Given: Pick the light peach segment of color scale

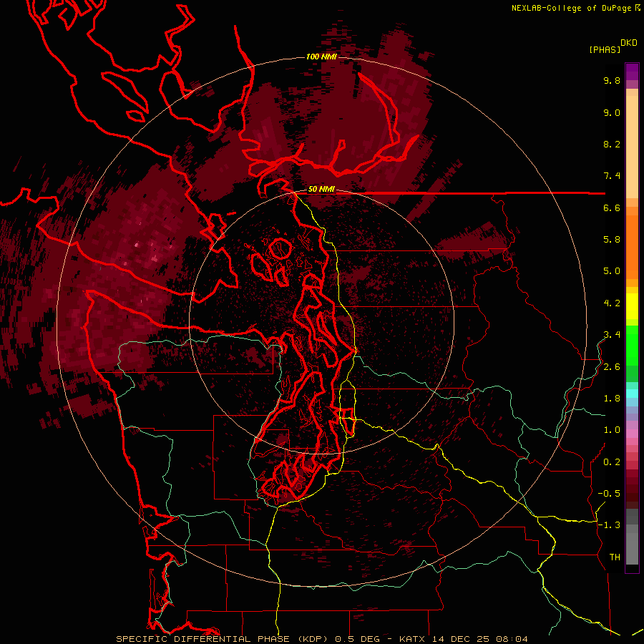Looking at the screenshot, I should pos(632,147).
